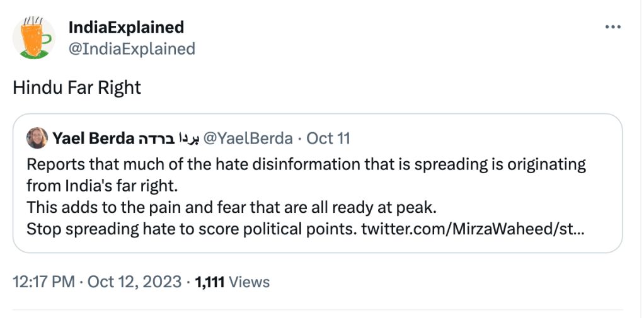
Task: Select the "Hindu Far Right" tweet text
Action: (x=77, y=87)
